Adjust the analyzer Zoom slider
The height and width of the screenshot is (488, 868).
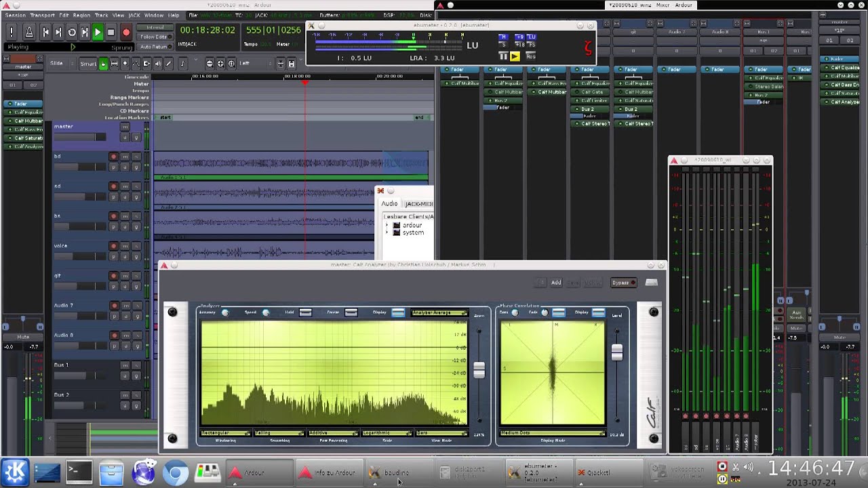pyautogui.click(x=479, y=370)
